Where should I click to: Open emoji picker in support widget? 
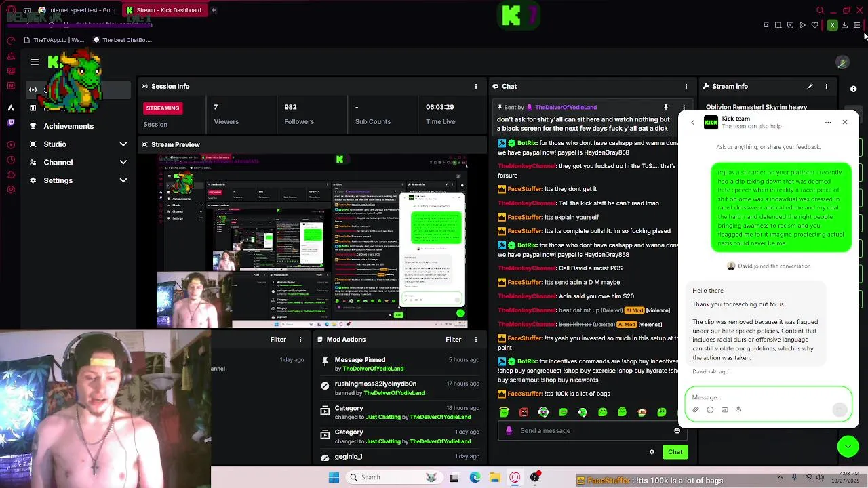[x=710, y=410]
